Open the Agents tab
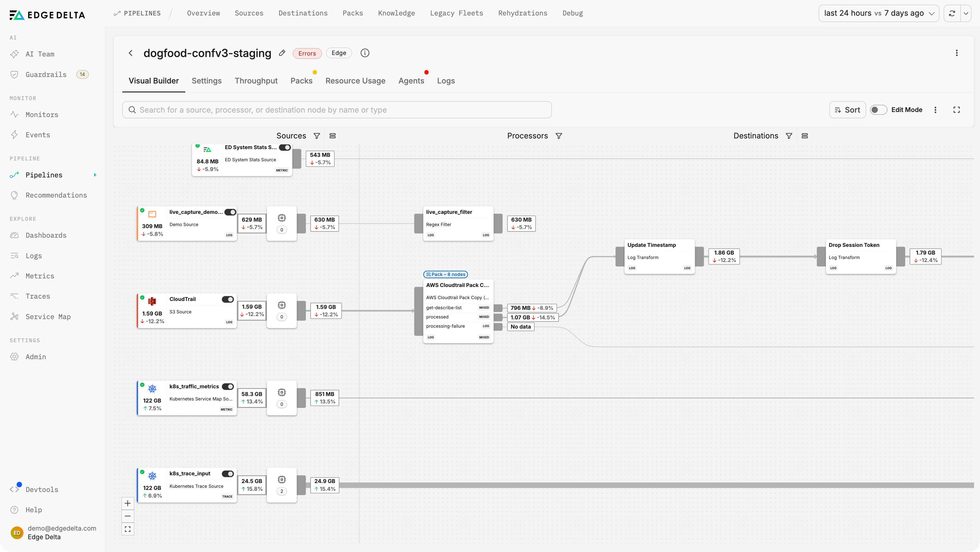 411,81
